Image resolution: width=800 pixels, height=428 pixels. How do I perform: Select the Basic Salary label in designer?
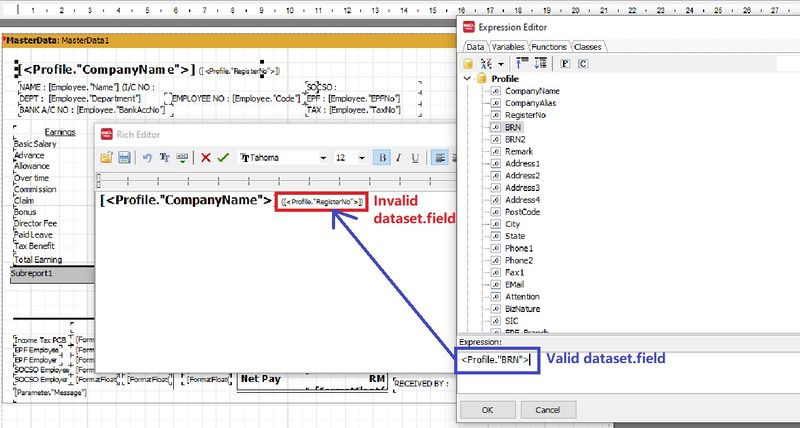tap(35, 144)
